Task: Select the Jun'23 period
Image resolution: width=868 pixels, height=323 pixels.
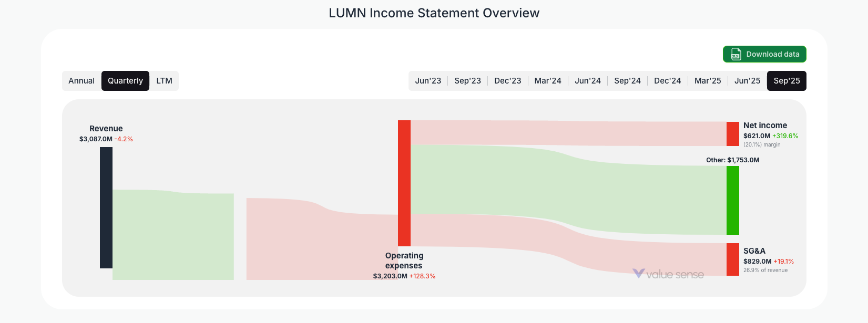Action: [x=428, y=81]
